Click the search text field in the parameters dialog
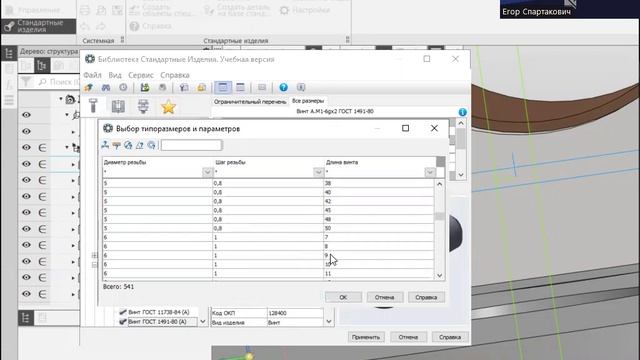 click(191, 145)
